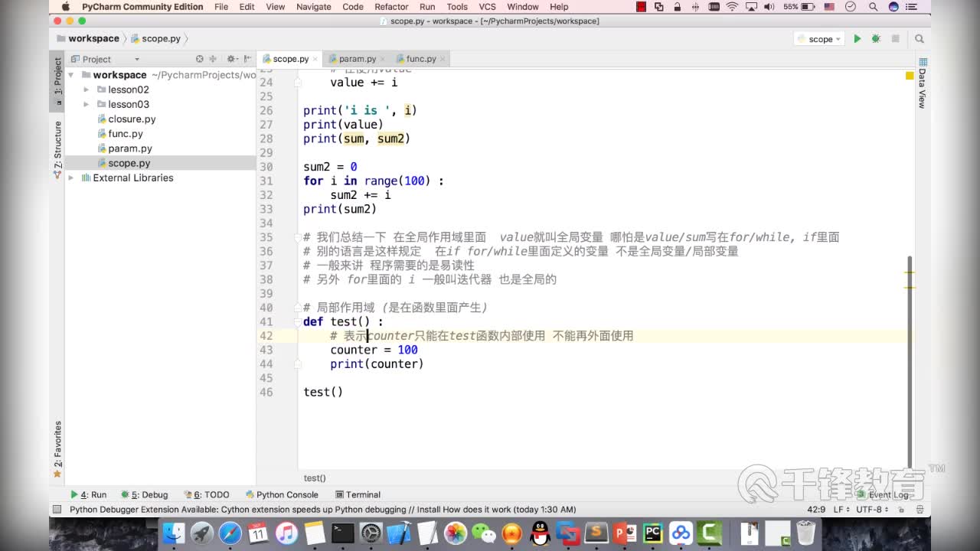Start debugging with the green bug icon
Screen dimensions: 980x551
[875, 38]
